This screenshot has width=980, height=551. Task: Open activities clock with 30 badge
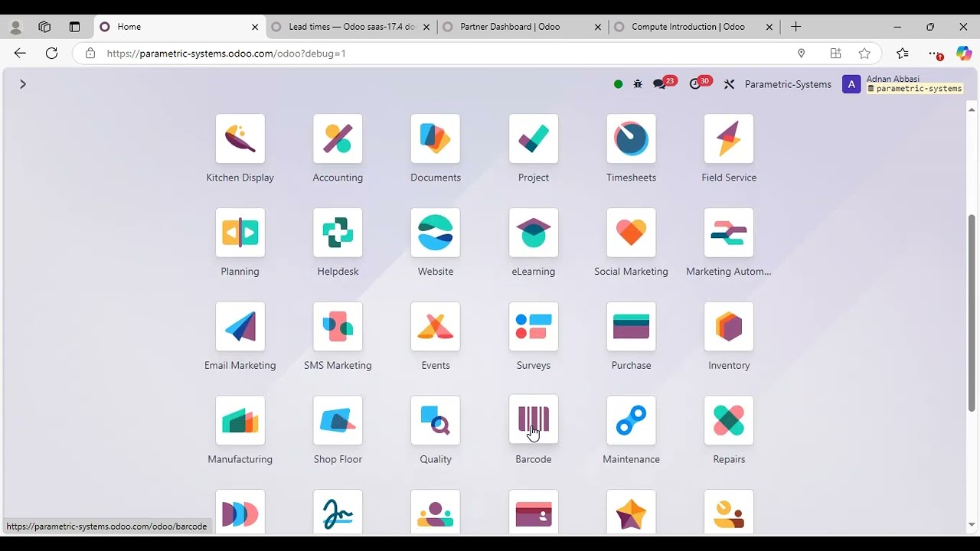pyautogui.click(x=700, y=83)
